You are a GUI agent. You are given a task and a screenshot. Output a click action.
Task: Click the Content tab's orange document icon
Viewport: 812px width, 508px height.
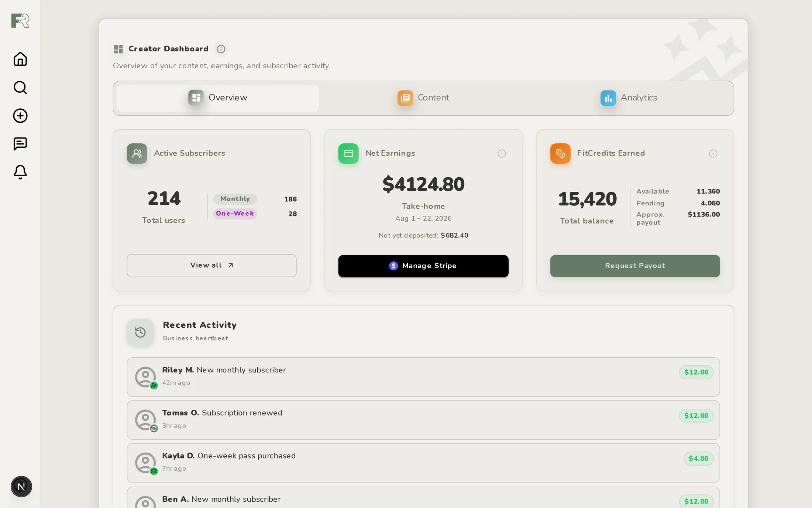405,98
